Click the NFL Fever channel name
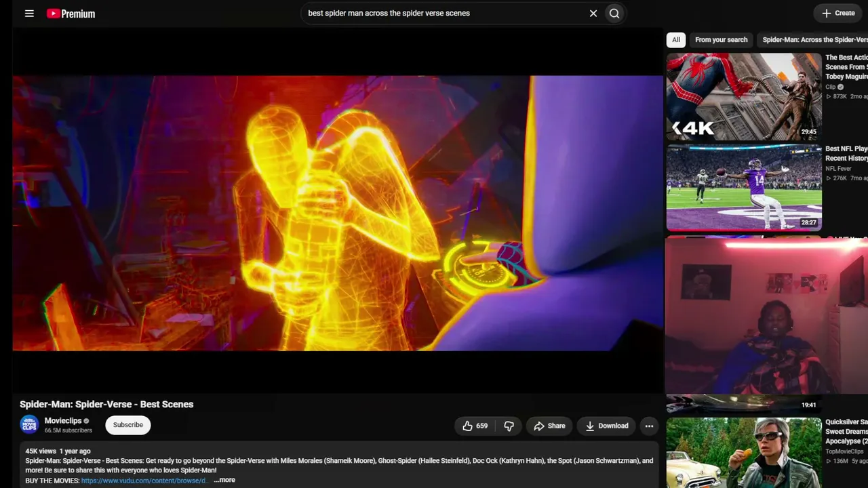The width and height of the screenshot is (868, 488). click(838, 169)
